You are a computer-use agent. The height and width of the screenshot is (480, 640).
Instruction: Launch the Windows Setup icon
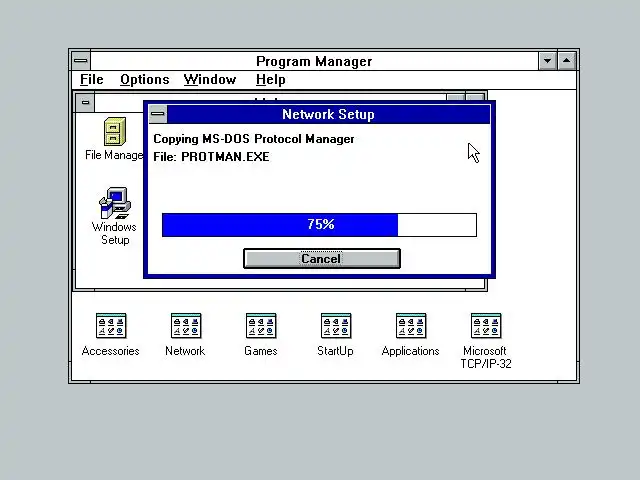(115, 203)
